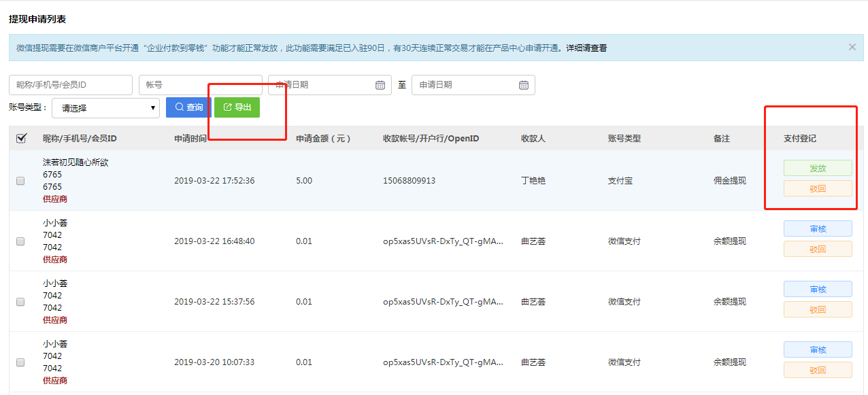Tick checkbox for the 15:37:56 withdrawal row
This screenshot has height=395, width=868.
coord(20,302)
